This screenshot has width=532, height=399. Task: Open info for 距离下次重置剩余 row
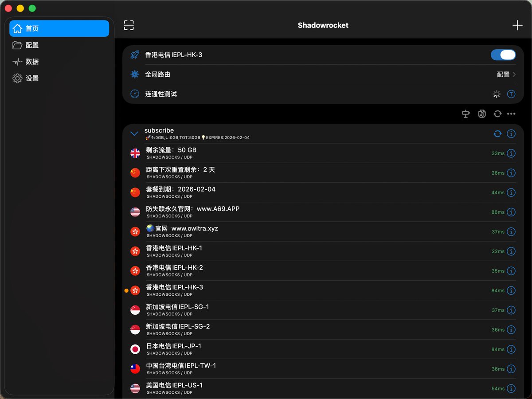point(511,173)
